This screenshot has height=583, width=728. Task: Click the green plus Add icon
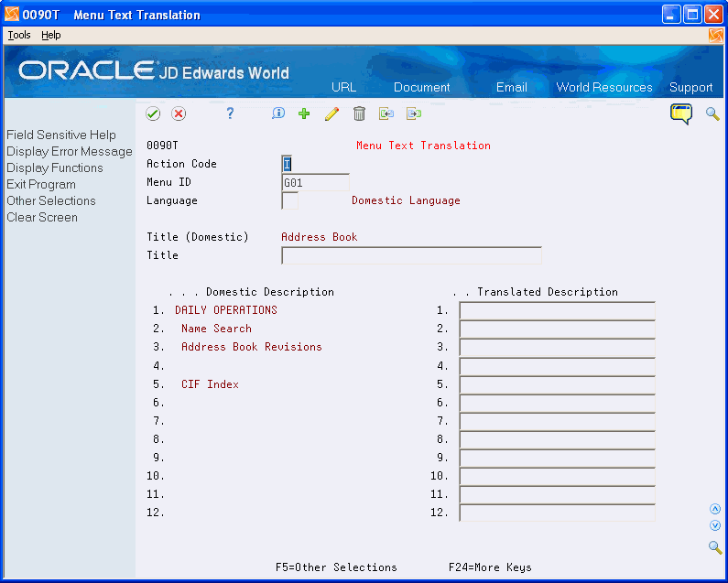tap(304, 113)
